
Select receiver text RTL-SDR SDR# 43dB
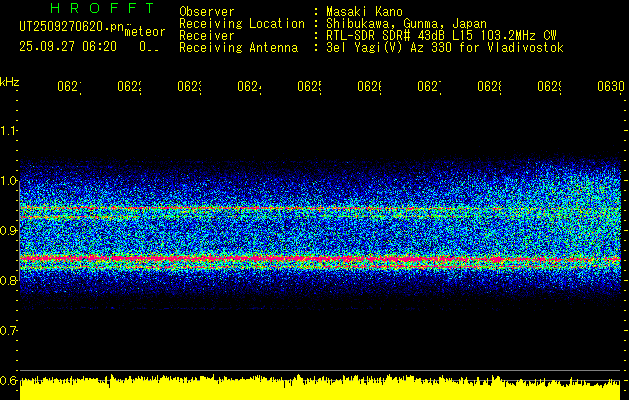386,36
